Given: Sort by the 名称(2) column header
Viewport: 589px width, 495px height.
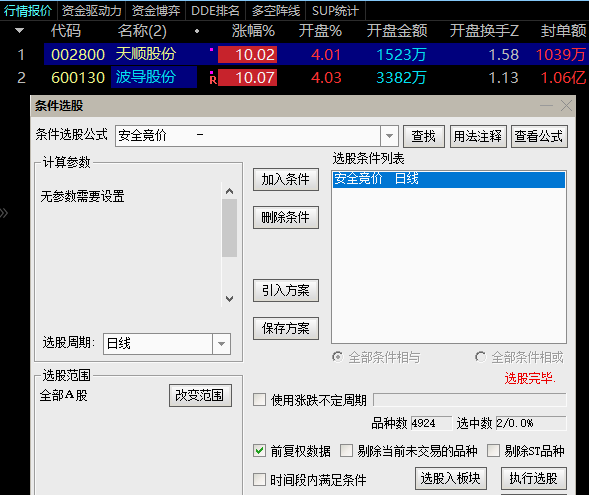Looking at the screenshot, I should [142, 31].
